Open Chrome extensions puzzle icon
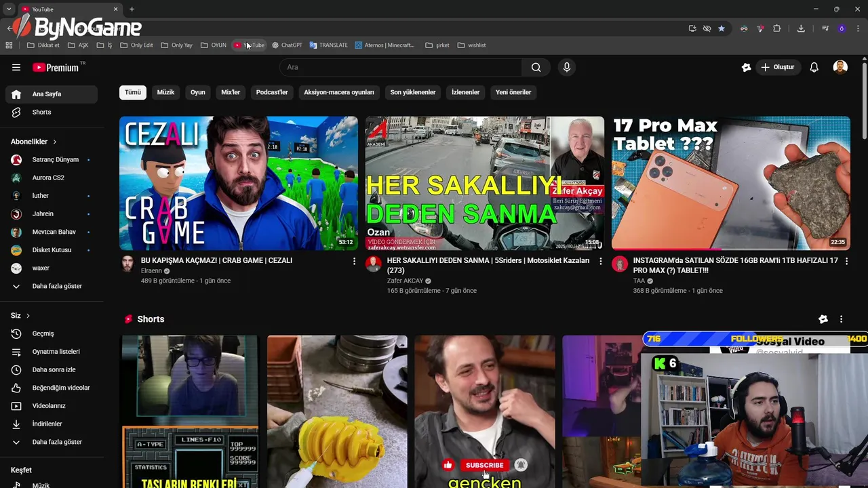Image resolution: width=868 pixels, height=488 pixels. 777,28
